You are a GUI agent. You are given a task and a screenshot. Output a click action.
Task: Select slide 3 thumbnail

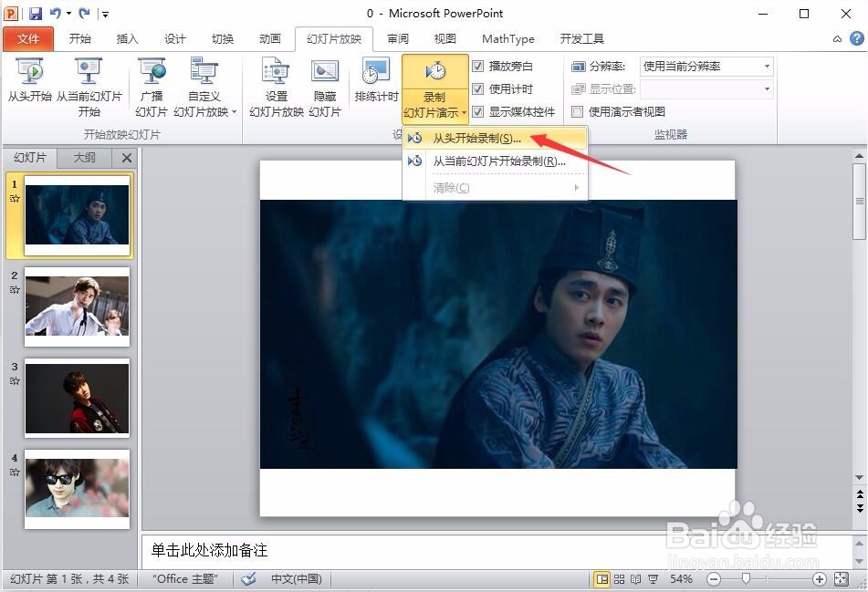point(77,398)
